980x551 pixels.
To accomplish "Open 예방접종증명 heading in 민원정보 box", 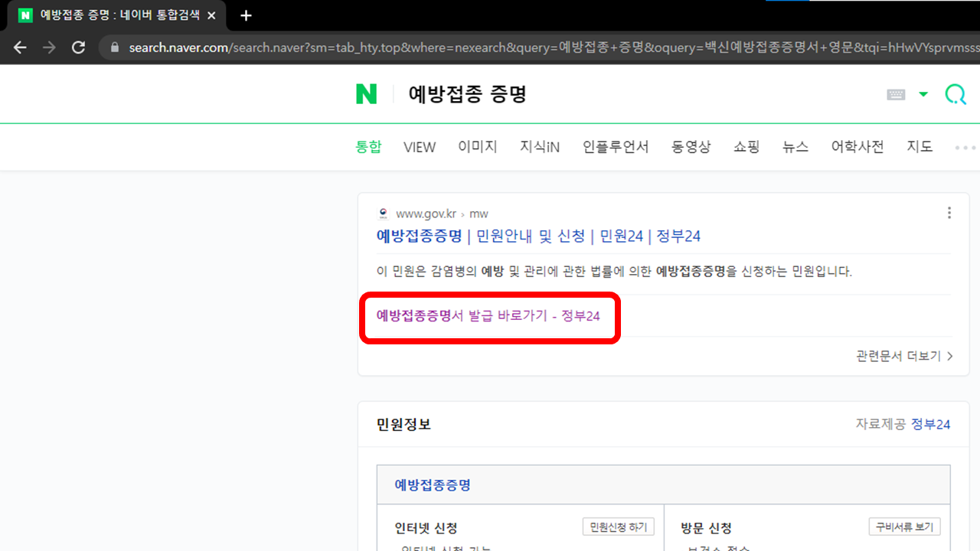I will click(433, 484).
